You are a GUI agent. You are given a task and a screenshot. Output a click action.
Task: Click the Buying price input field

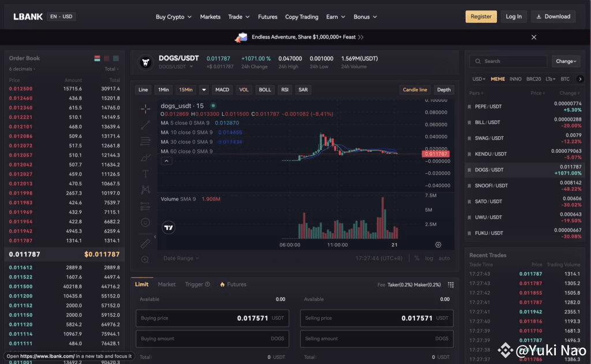tap(212, 318)
